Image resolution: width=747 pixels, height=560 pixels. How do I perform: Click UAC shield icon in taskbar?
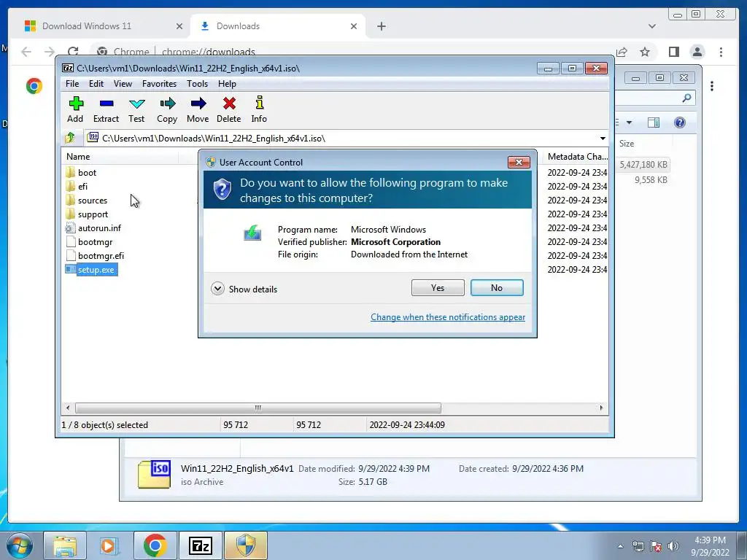[245, 546]
